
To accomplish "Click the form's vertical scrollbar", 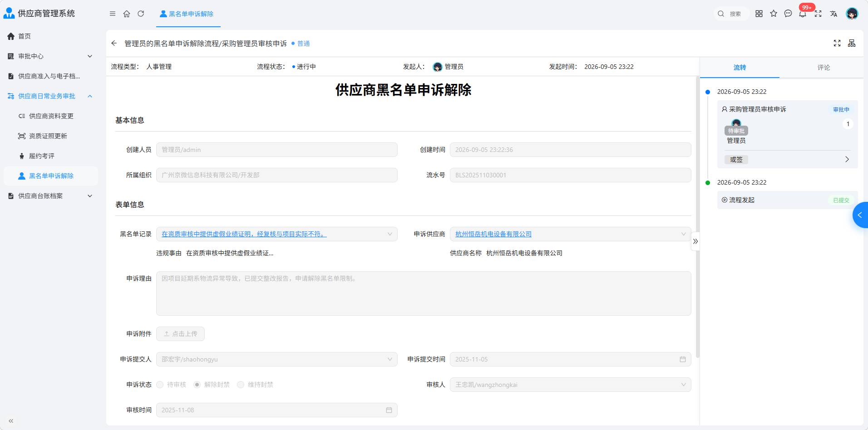I will click(697, 217).
